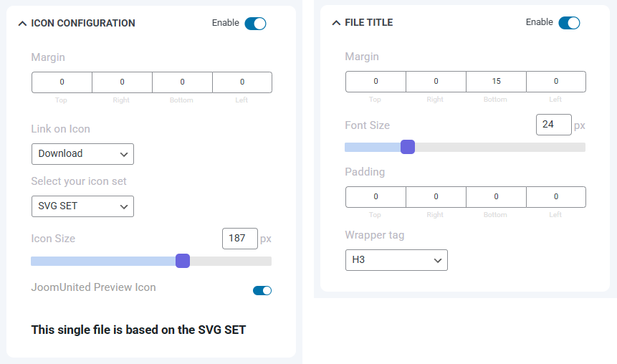Click the File Title Margin Top field

376,82
